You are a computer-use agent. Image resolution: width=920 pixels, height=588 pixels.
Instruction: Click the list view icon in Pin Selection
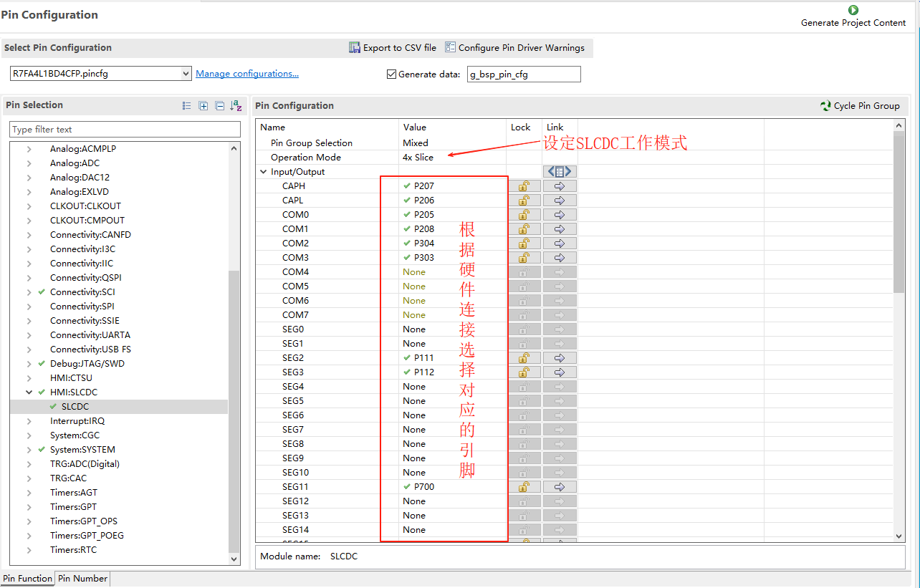(x=186, y=105)
